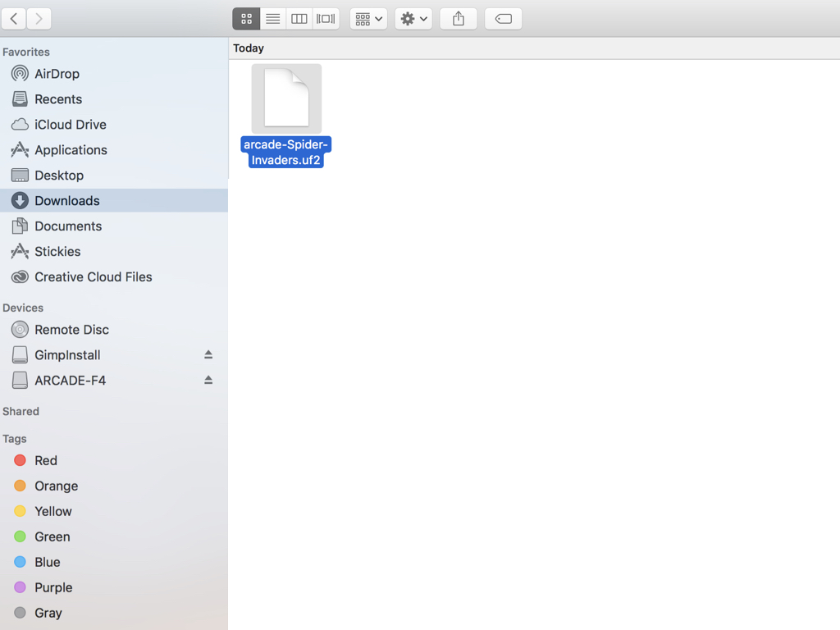Image resolution: width=840 pixels, height=630 pixels.
Task: Click the Edit Tags toolbar button
Action: pyautogui.click(x=503, y=19)
